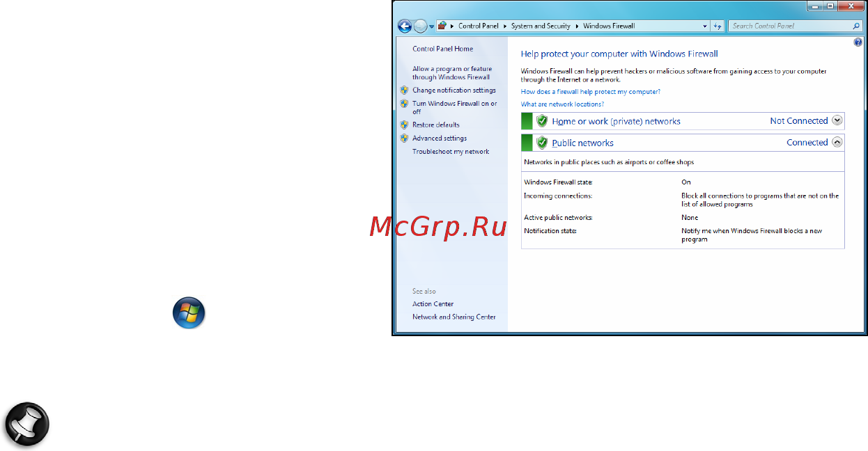Open How does a firewall help protect my computer
868x451 pixels.
tap(591, 91)
